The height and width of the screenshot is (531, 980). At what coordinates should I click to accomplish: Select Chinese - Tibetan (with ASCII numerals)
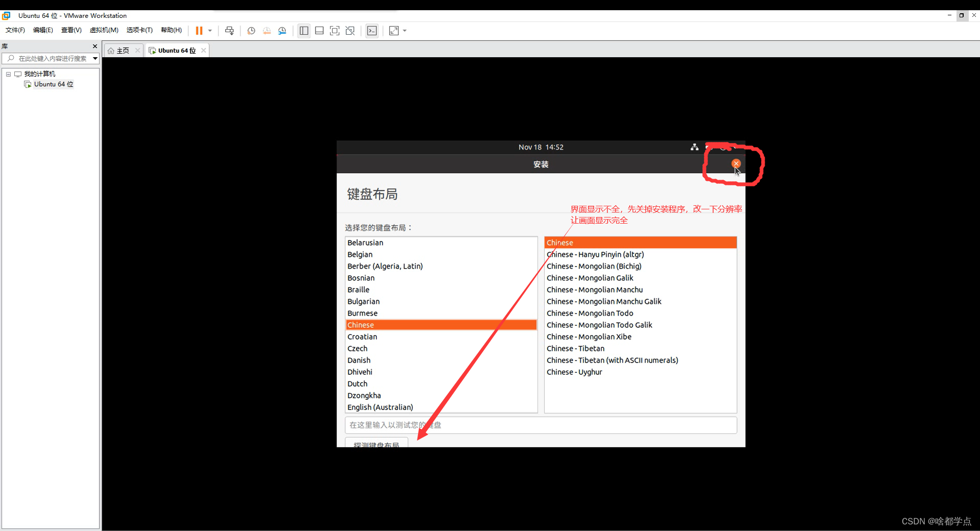pyautogui.click(x=641, y=360)
